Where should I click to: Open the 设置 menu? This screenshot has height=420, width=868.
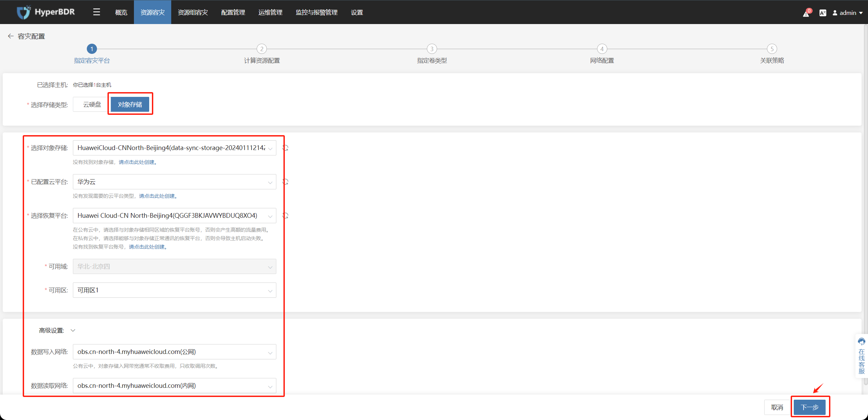[357, 12]
